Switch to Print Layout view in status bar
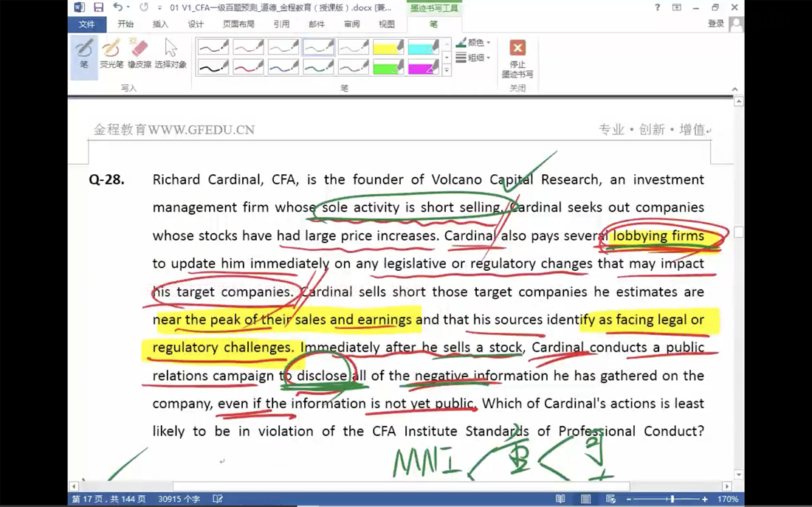 click(585, 499)
